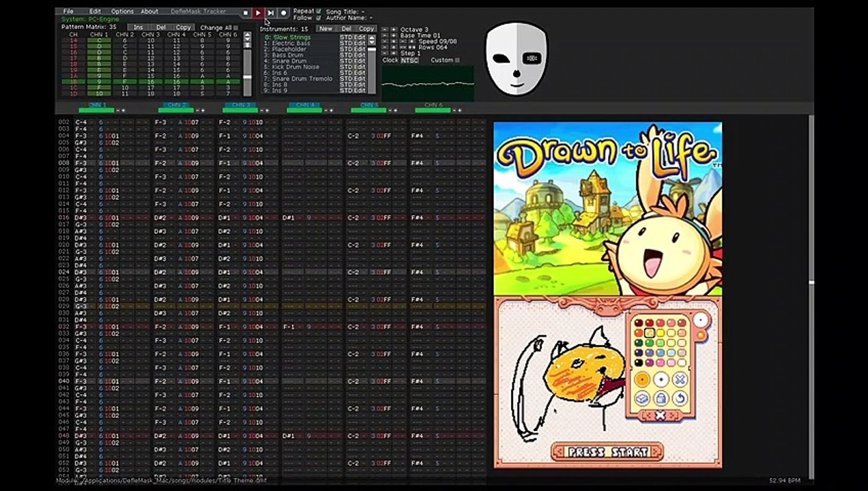Decrease Rows with first minus button

coord(385,48)
